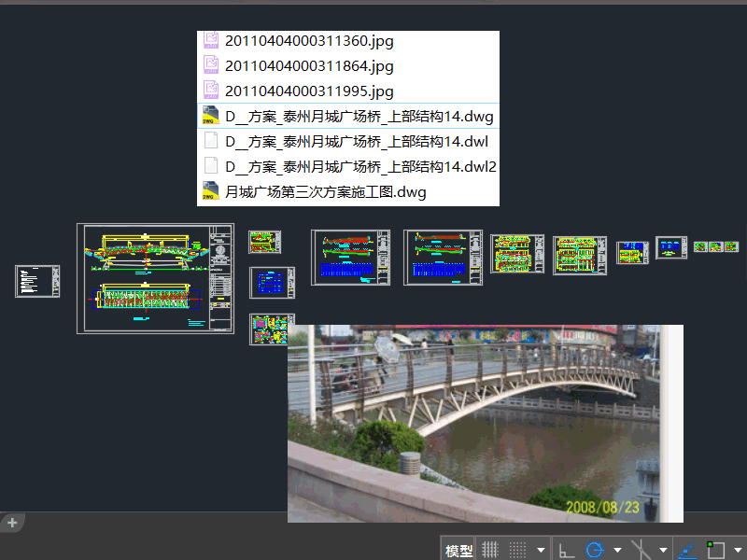This screenshot has width=747, height=560.
Task: Click the small text notes sheet at far left
Action: coord(37,282)
